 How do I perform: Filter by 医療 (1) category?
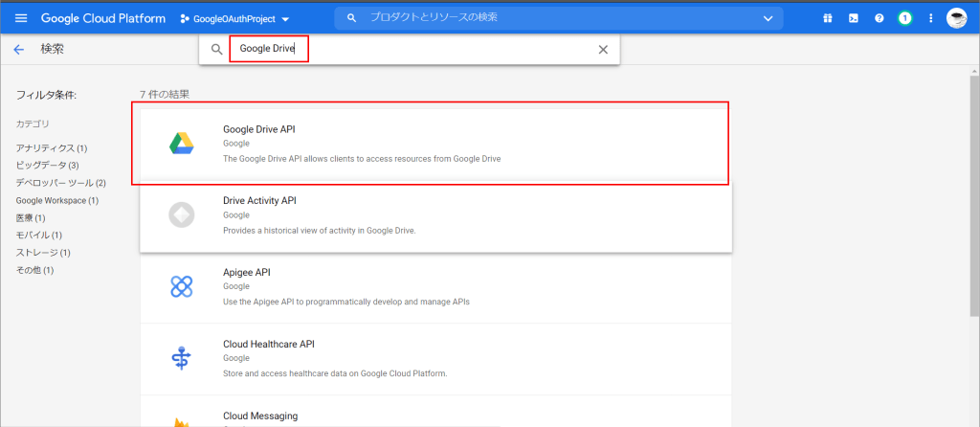[31, 218]
